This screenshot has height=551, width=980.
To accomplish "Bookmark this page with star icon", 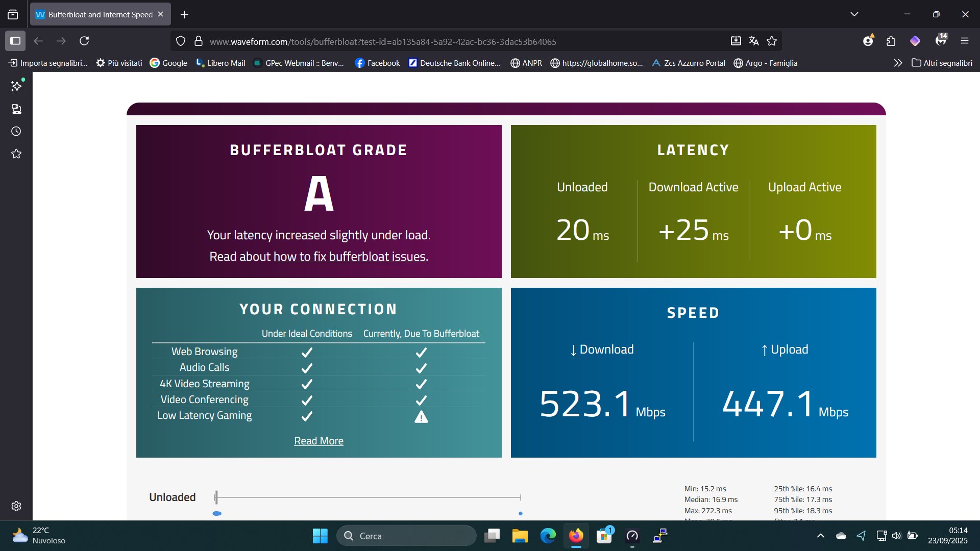I will tap(772, 41).
